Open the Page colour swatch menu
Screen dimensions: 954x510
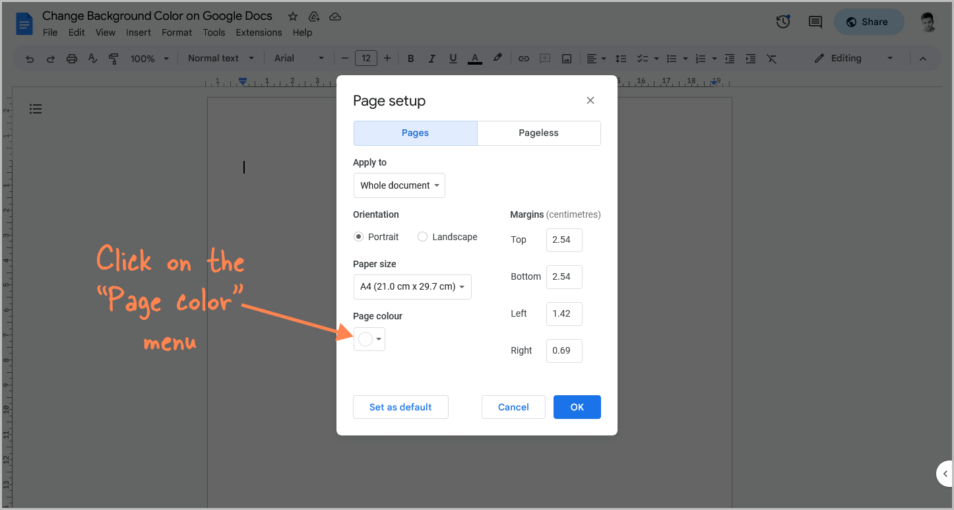(x=369, y=339)
